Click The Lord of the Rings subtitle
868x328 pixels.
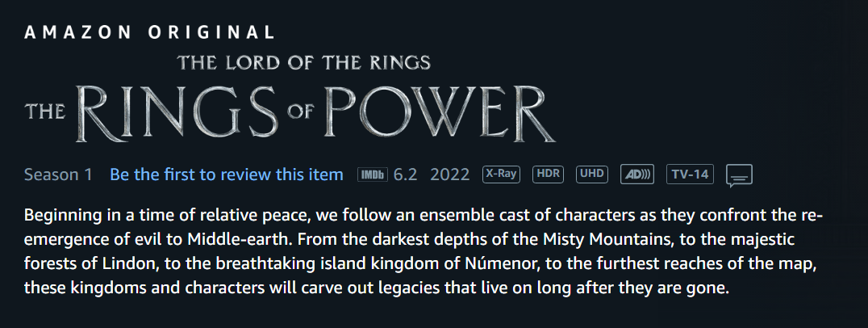304,62
